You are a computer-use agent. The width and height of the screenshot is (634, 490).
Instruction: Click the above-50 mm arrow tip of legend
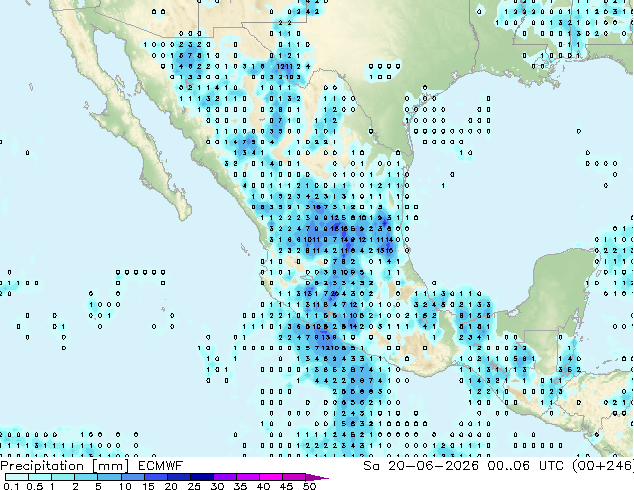coord(317,477)
